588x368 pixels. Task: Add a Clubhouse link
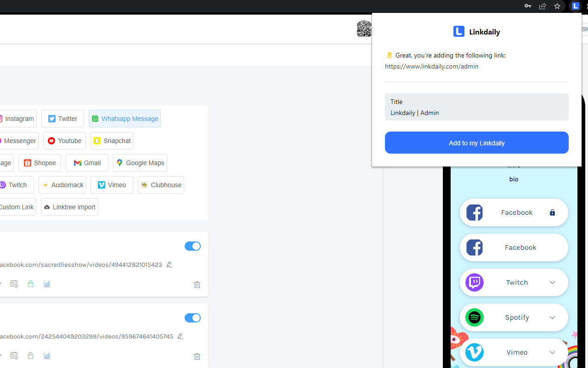click(x=161, y=185)
